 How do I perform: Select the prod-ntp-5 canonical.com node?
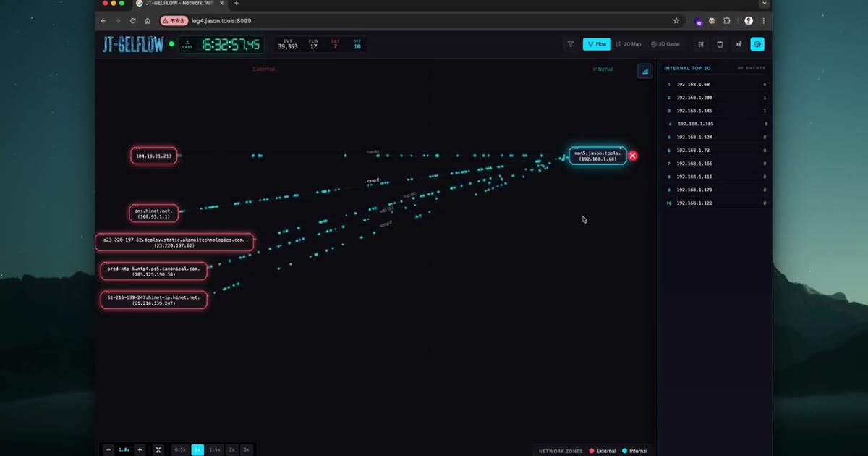(153, 271)
